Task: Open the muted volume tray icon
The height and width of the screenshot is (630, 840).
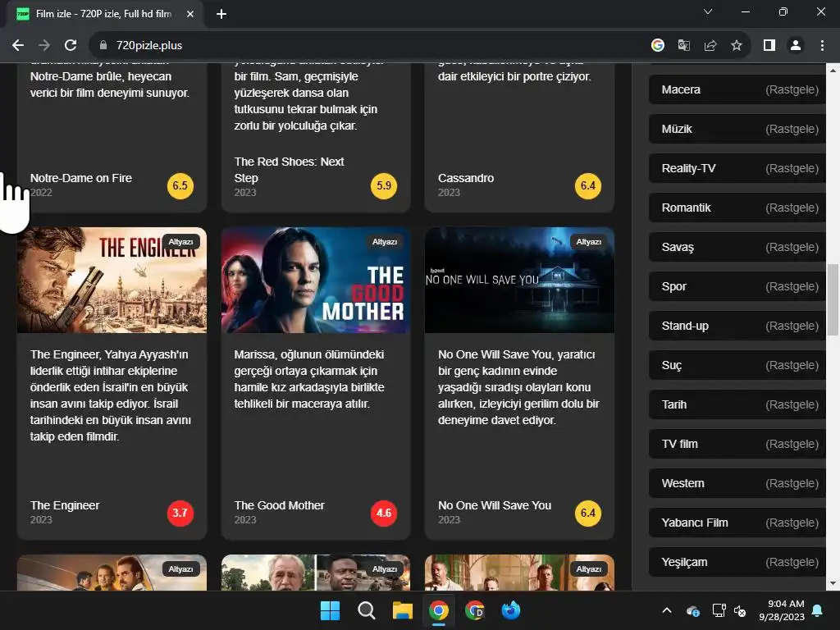Action: (x=741, y=610)
